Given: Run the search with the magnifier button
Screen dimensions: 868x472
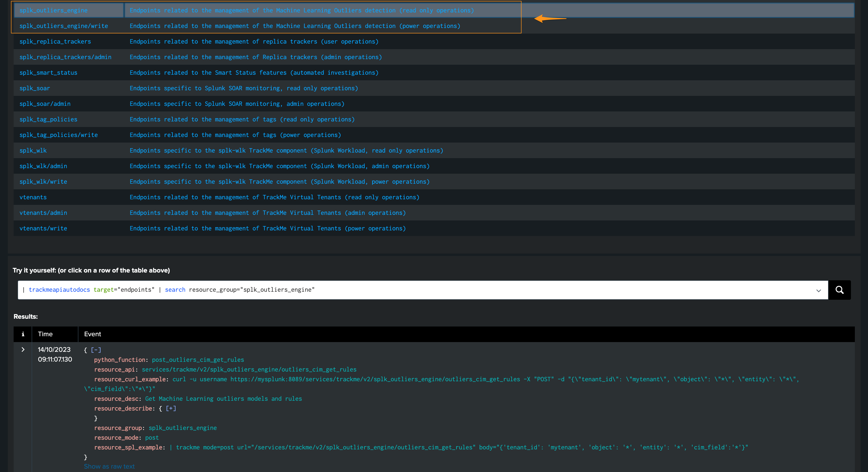Looking at the screenshot, I should pyautogui.click(x=839, y=290).
